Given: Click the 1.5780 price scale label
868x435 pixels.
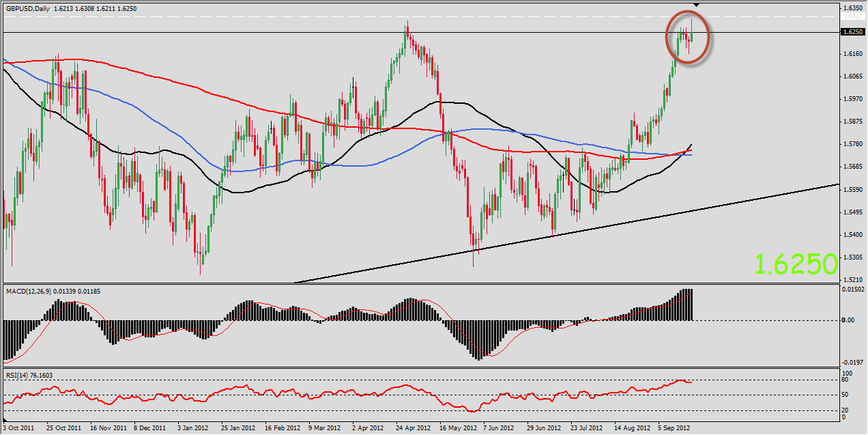Looking at the screenshot, I should coord(851,144).
